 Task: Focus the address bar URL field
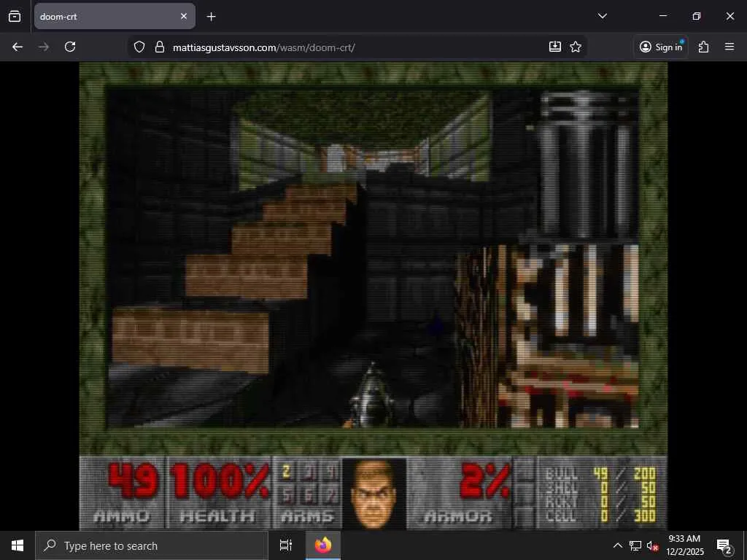pyautogui.click(x=357, y=47)
